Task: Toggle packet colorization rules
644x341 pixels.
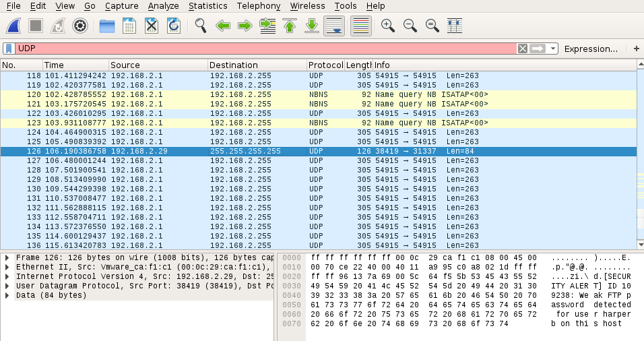Action: tap(361, 26)
